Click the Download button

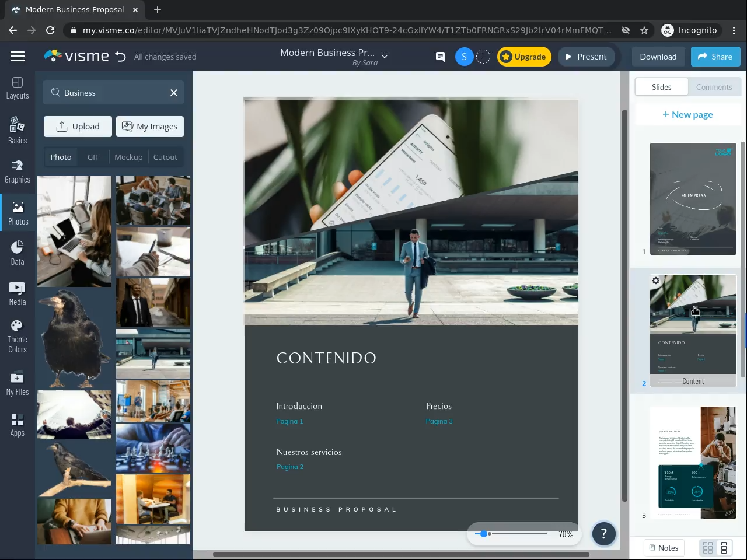pyautogui.click(x=658, y=57)
